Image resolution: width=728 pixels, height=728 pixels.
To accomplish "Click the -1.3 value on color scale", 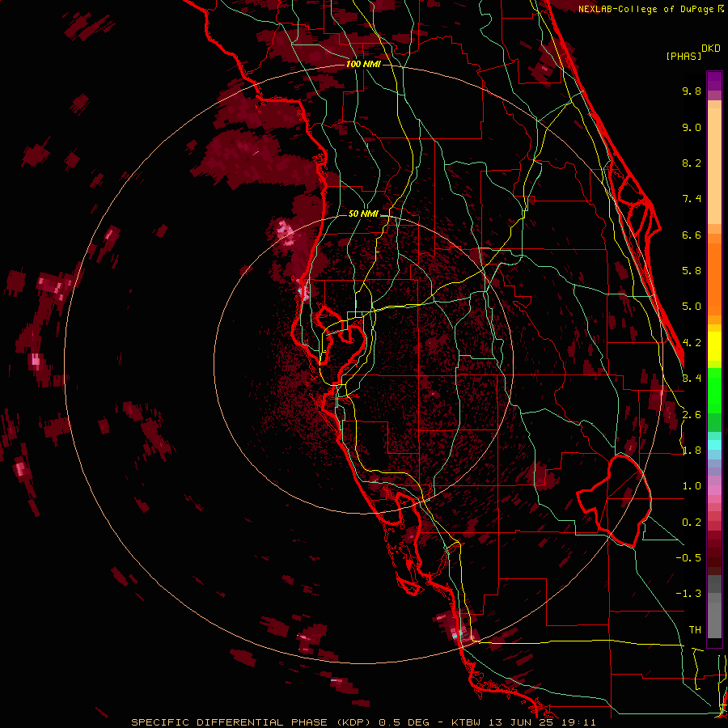I will pos(688,594).
